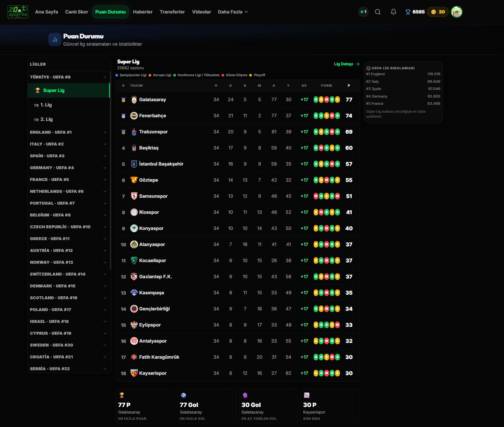Click the Kayserispor club crest
The height and width of the screenshot is (427, 504).
(x=134, y=373)
